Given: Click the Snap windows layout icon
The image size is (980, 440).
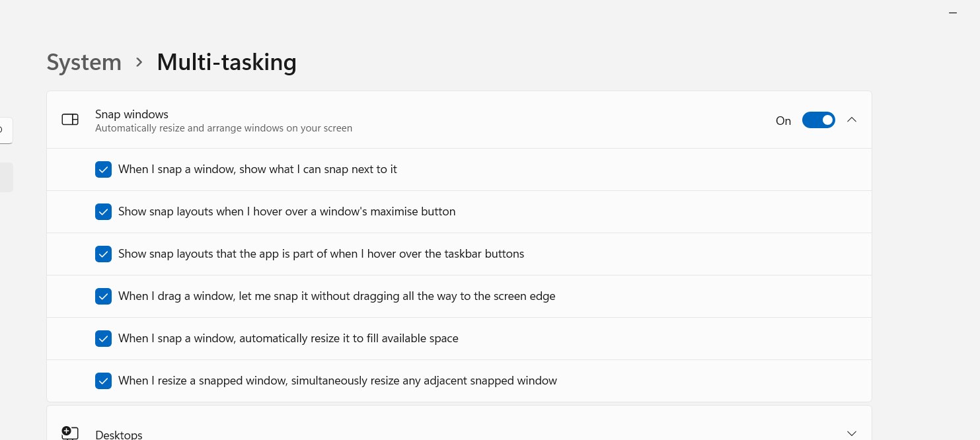Looking at the screenshot, I should point(70,120).
